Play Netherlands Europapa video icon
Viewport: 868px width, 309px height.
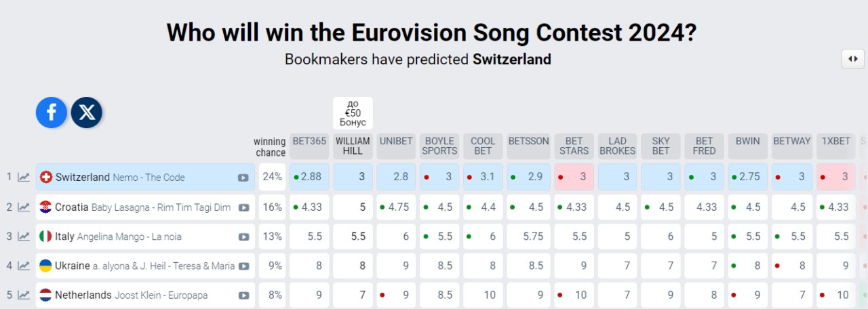click(243, 295)
